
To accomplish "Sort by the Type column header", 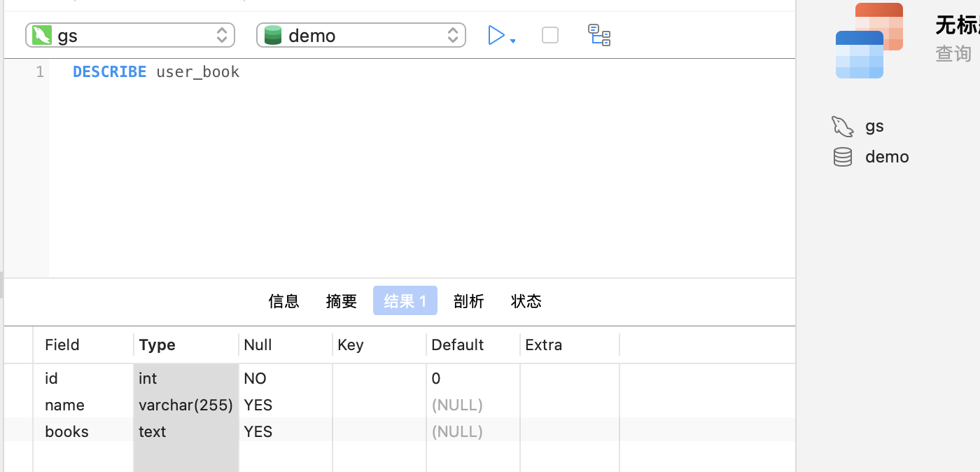I will click(x=186, y=345).
